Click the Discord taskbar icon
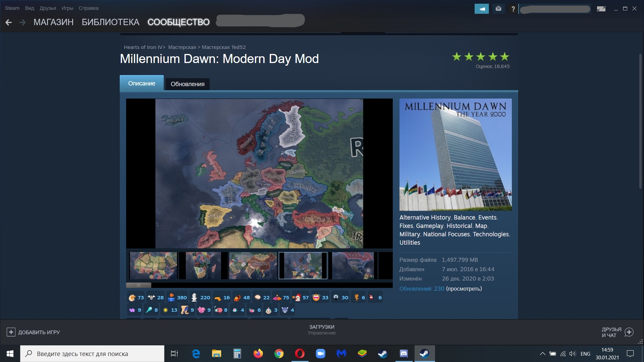 click(x=404, y=354)
